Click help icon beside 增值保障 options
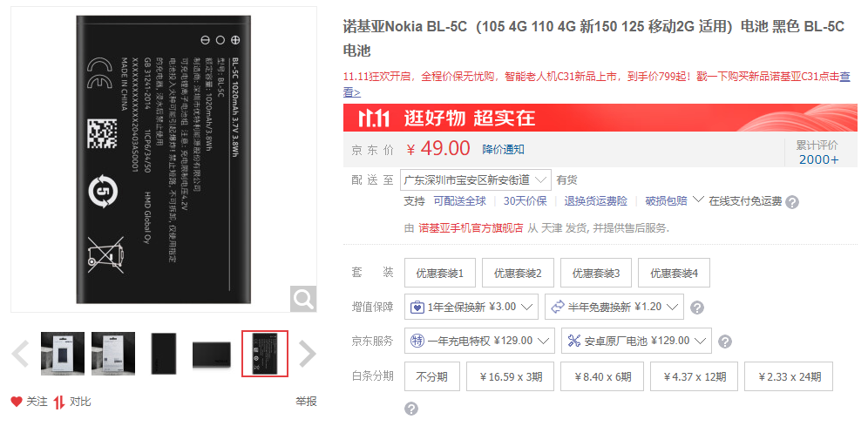 [x=697, y=308]
